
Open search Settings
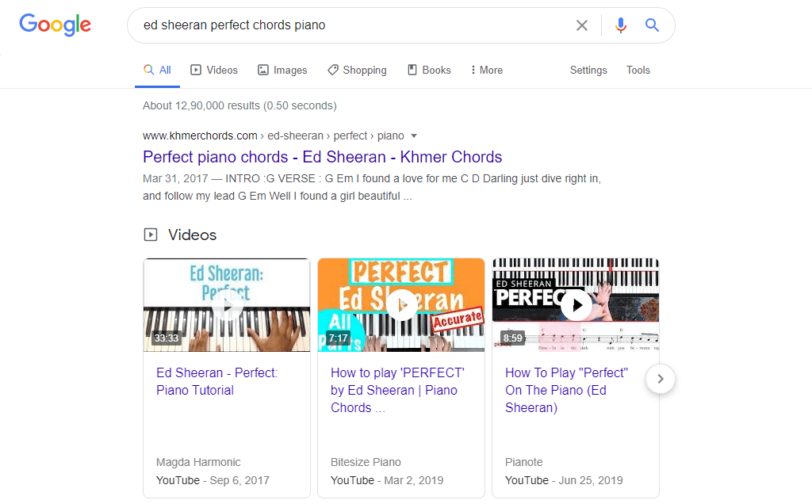click(588, 70)
